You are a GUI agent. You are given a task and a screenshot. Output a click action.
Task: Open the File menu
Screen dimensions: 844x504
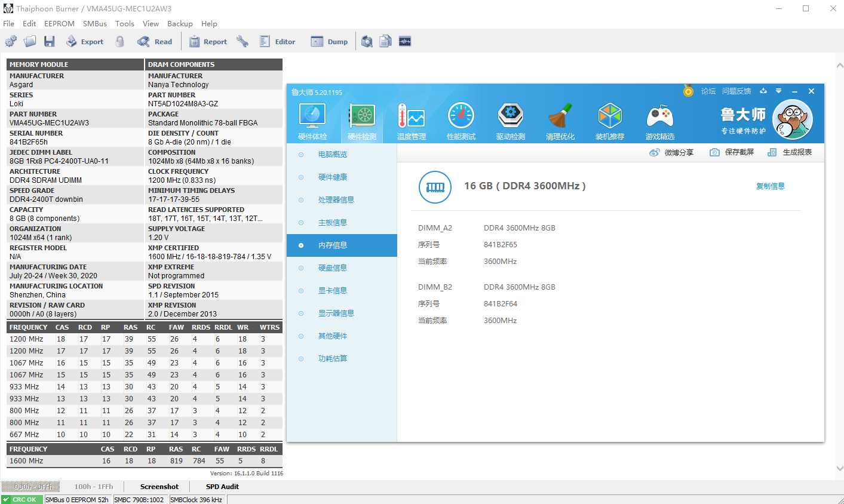(8, 23)
